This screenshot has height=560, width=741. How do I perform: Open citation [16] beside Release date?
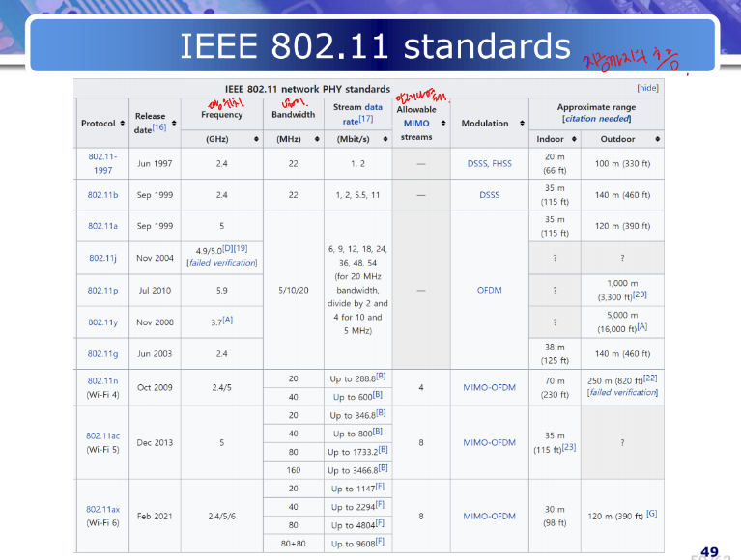pos(158,127)
